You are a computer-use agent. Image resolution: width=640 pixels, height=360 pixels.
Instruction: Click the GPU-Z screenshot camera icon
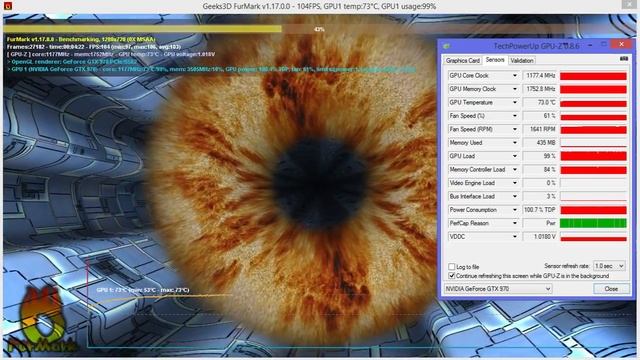(x=624, y=59)
